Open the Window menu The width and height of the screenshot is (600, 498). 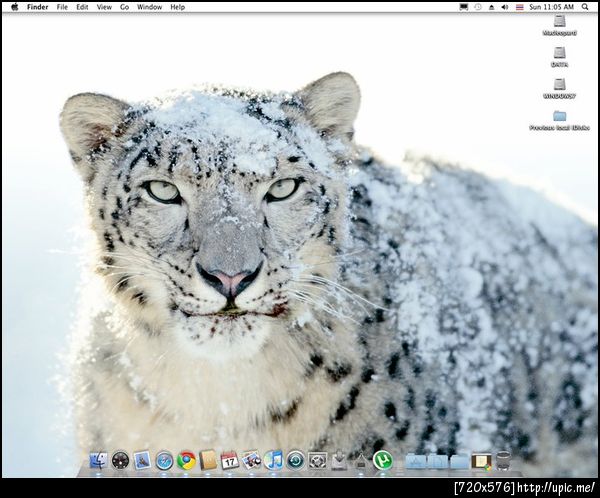click(x=149, y=7)
